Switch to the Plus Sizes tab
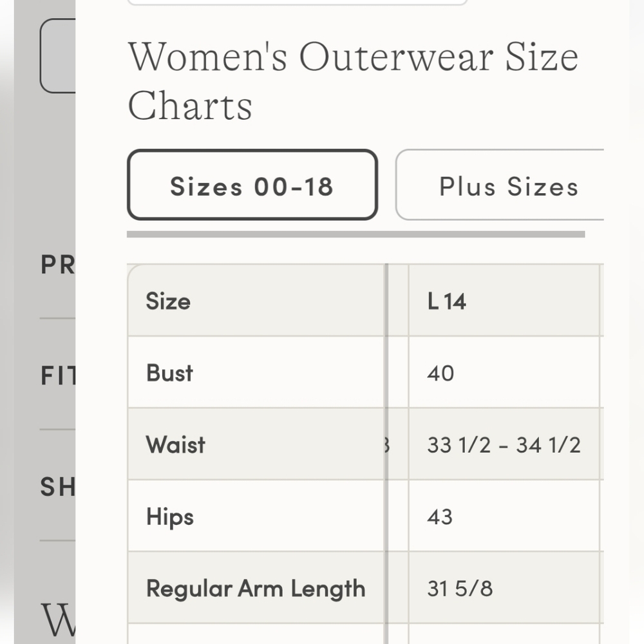The height and width of the screenshot is (644, 644). tap(500, 185)
